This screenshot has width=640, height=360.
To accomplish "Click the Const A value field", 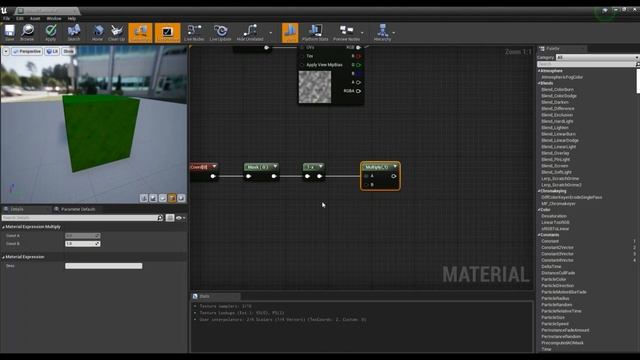I will pyautogui.click(x=83, y=236).
